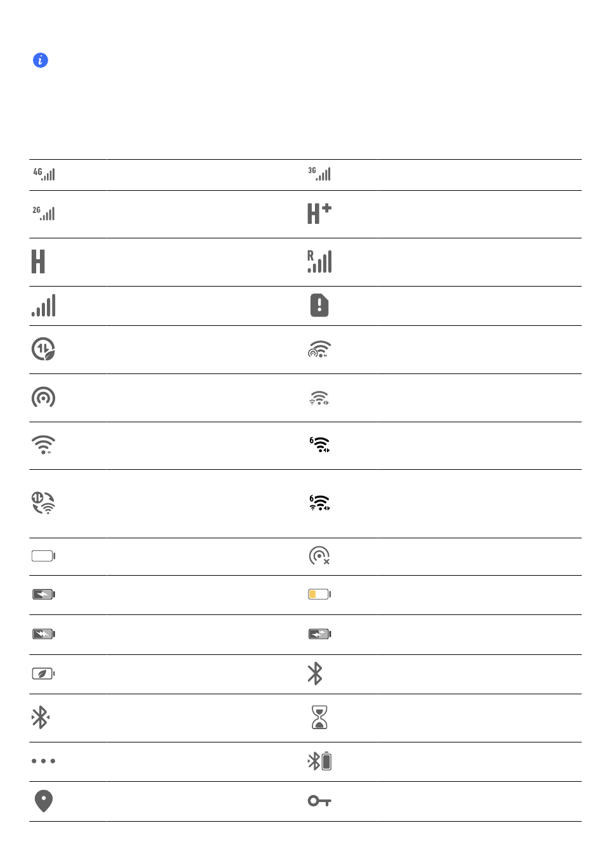602x868 pixels.
Task: Click the plain Bluetooth icon
Action: (315, 673)
